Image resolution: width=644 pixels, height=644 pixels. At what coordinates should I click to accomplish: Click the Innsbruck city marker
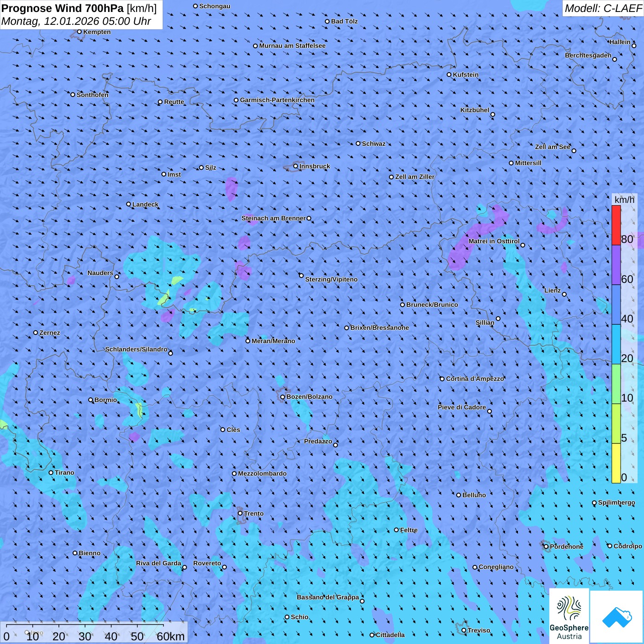click(296, 166)
